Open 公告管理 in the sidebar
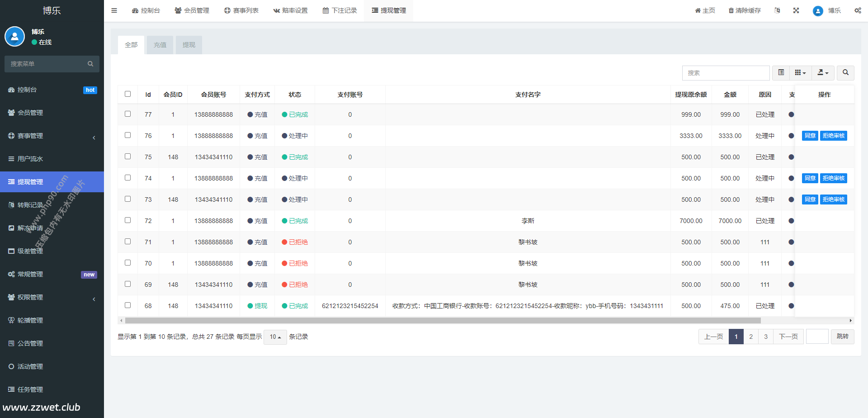The height and width of the screenshot is (418, 868). (52, 343)
